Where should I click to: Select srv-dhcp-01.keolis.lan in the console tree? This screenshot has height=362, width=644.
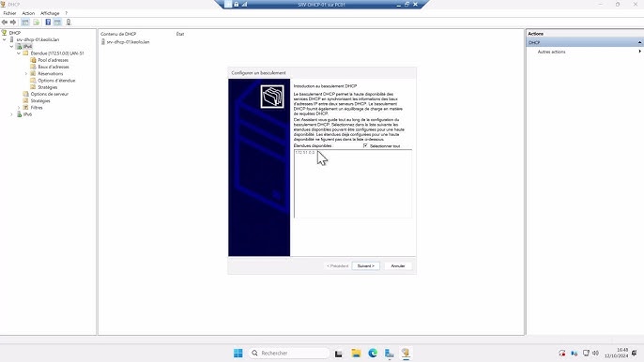(38, 39)
